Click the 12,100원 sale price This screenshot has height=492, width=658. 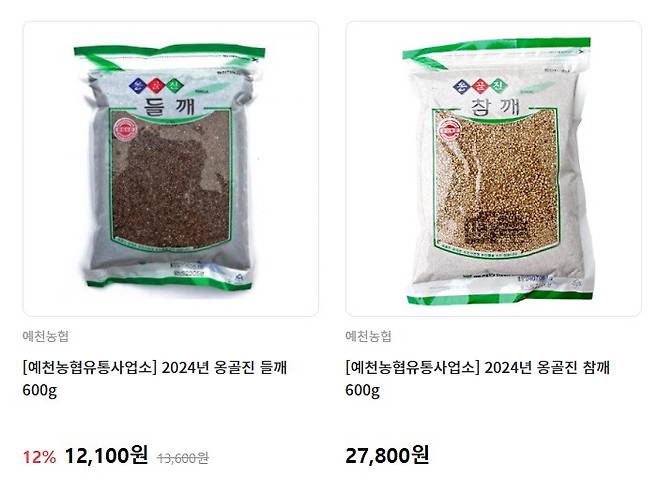(106, 455)
